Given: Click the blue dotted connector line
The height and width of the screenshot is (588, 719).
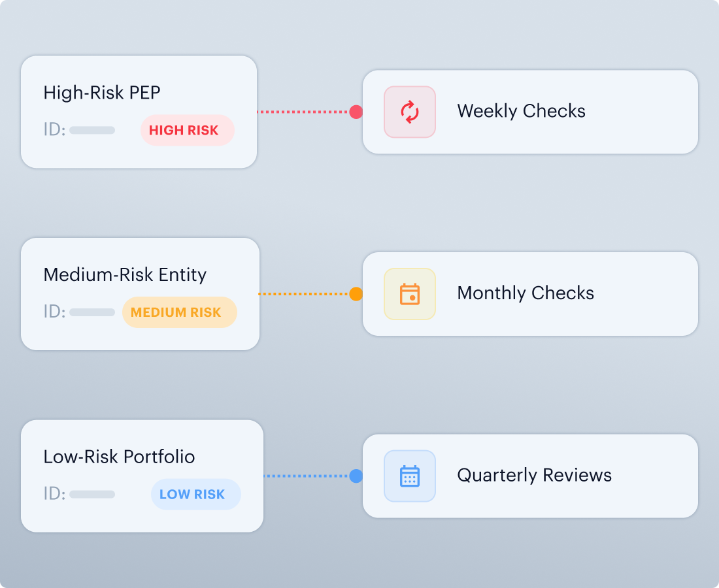Looking at the screenshot, I should 307,476.
